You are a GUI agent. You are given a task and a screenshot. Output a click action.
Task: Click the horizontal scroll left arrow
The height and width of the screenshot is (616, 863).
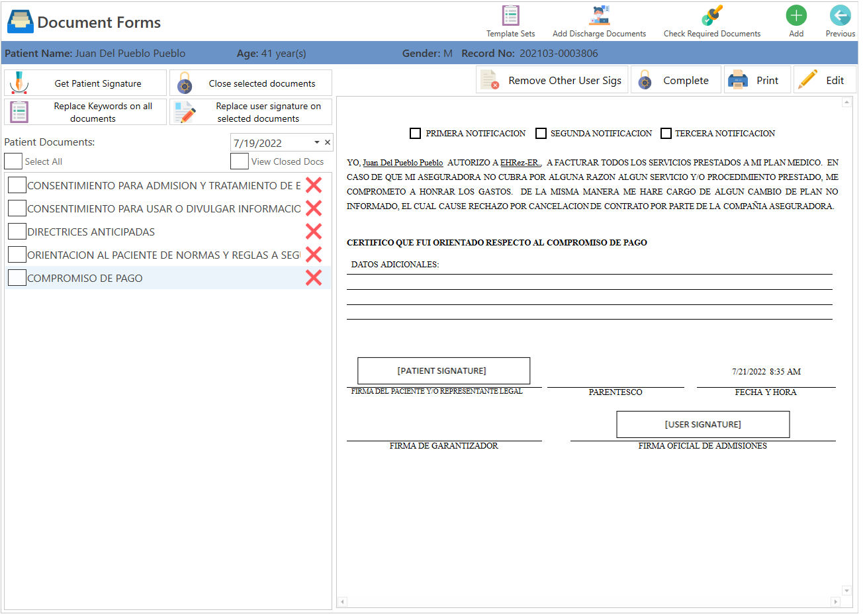click(x=342, y=601)
